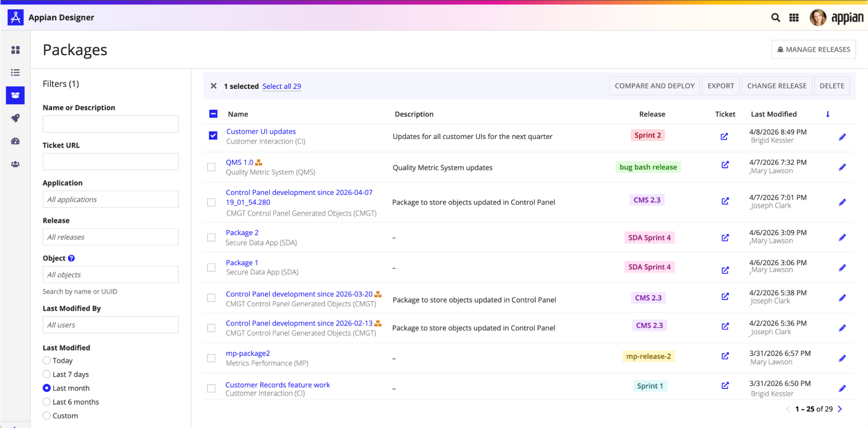Edit the QMS 1.0 package
868x428 pixels.
click(x=842, y=167)
